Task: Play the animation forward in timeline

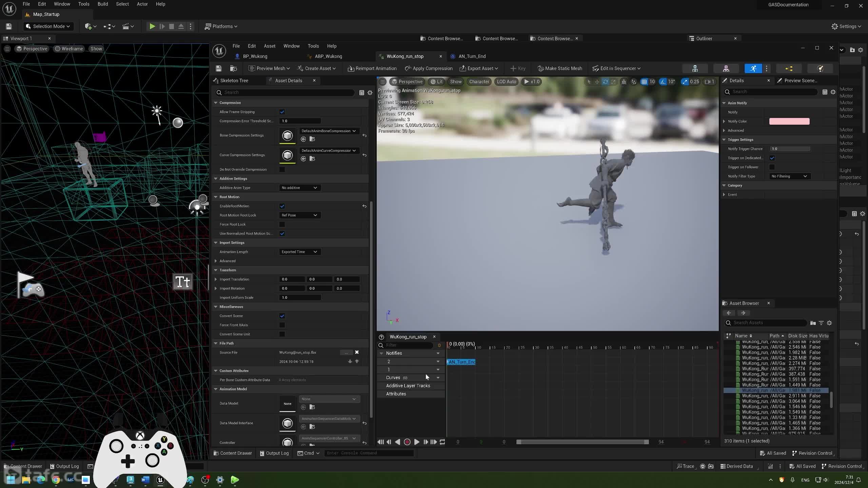Action: 416,442
